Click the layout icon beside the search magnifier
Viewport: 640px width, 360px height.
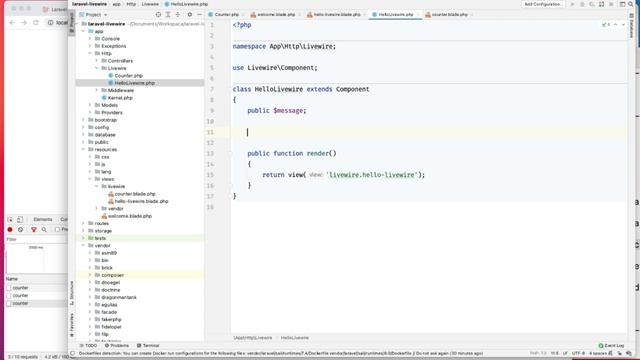coord(622,4)
